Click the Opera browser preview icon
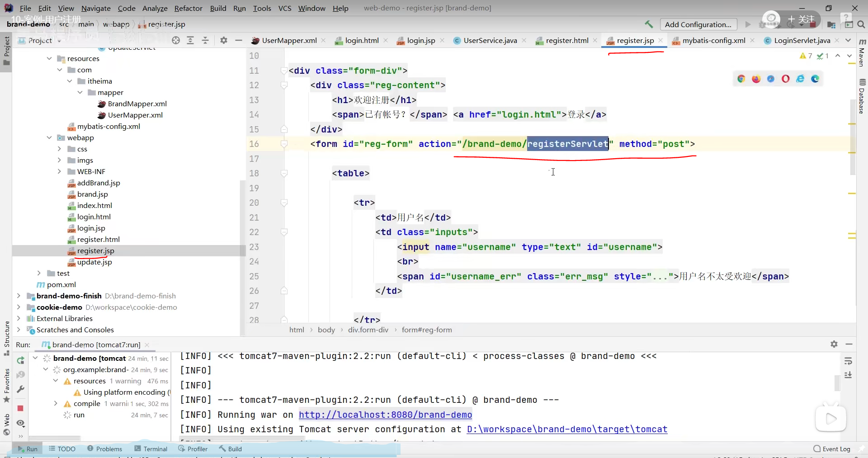The width and height of the screenshot is (868, 458). click(x=786, y=79)
